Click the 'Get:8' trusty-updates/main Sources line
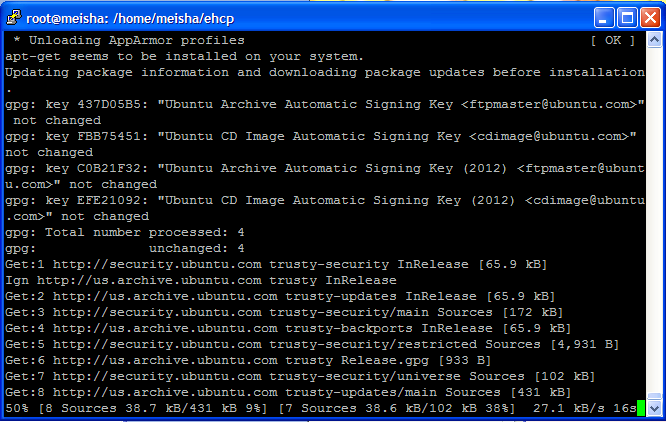666x422 pixels. coord(288,392)
